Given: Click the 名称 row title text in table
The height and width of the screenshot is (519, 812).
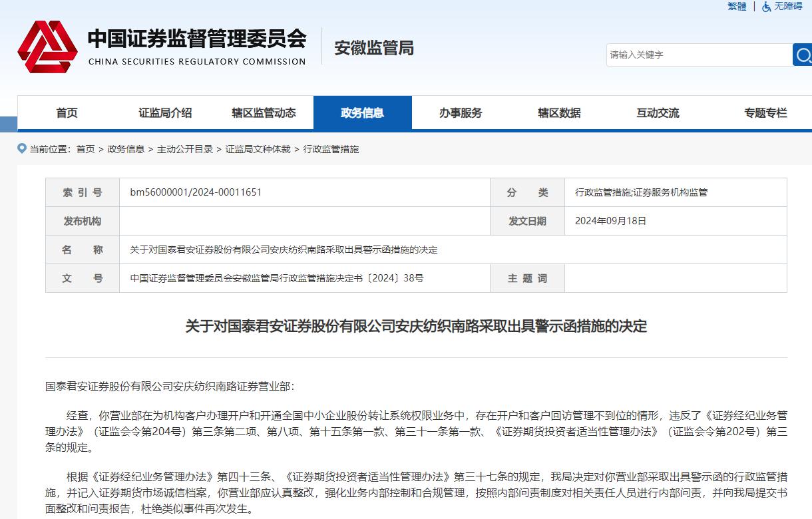Looking at the screenshot, I should pos(284,250).
